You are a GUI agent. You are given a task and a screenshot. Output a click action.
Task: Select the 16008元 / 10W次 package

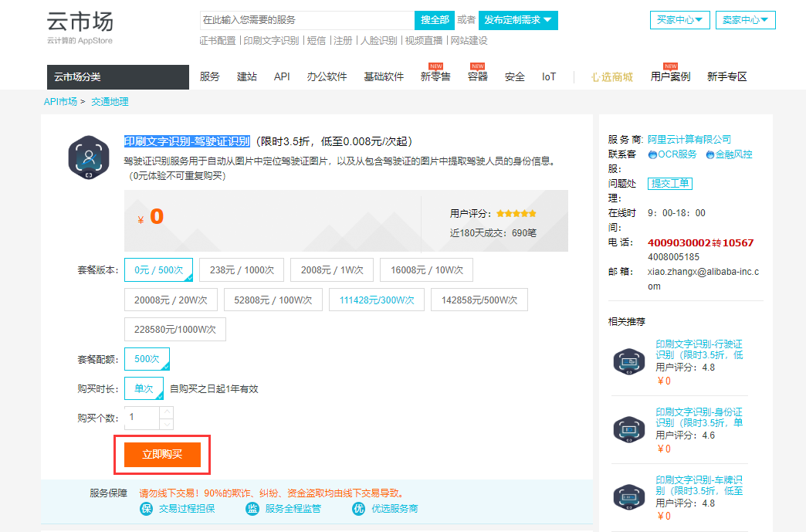point(427,269)
